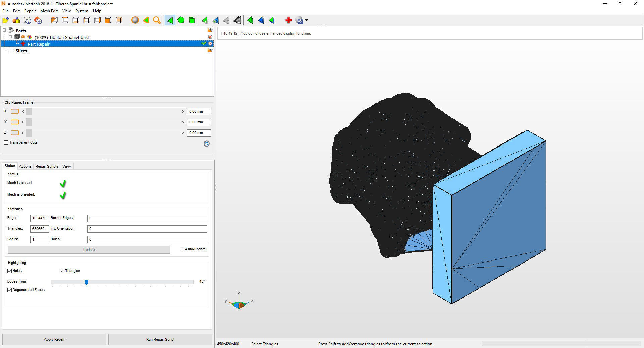Click the right arrow of the X clip slider
This screenshot has height=348, width=644.
point(183,111)
